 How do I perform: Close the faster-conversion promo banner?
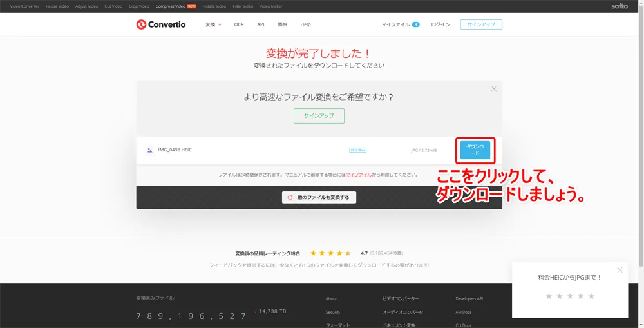point(494,89)
